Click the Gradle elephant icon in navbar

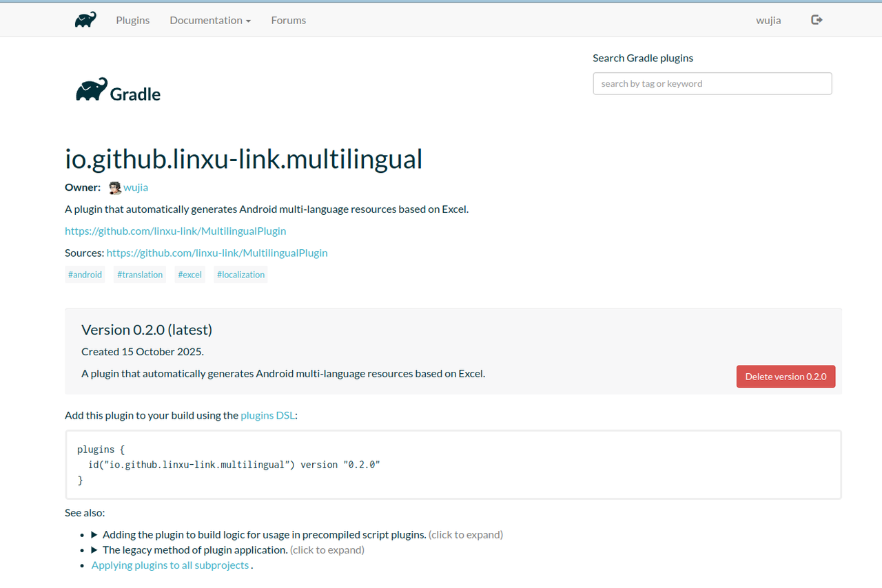85,20
